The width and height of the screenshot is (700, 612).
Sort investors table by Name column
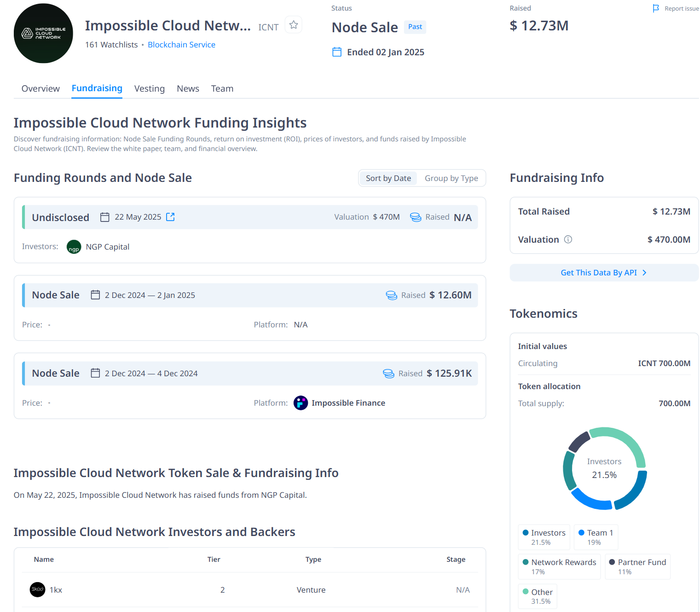pyautogui.click(x=44, y=560)
